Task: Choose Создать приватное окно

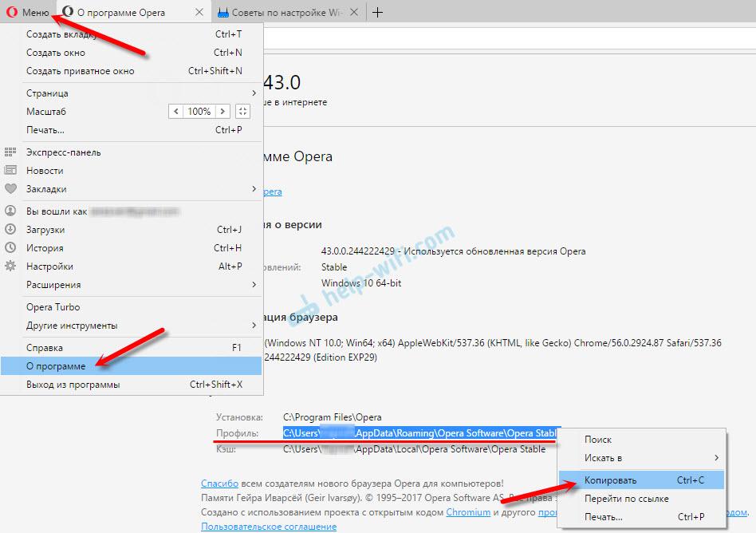Action: [x=132, y=71]
